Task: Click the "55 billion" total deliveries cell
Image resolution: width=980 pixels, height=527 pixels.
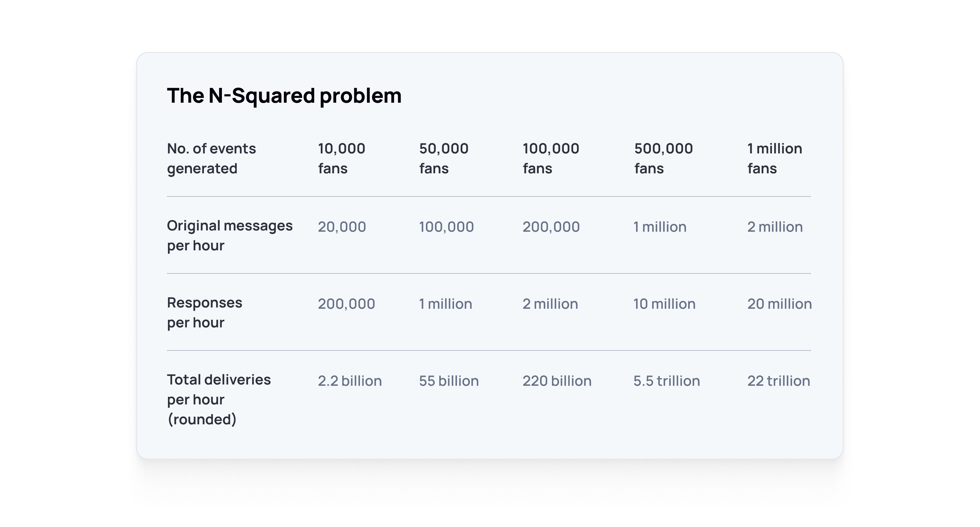Action: pyautogui.click(x=449, y=381)
